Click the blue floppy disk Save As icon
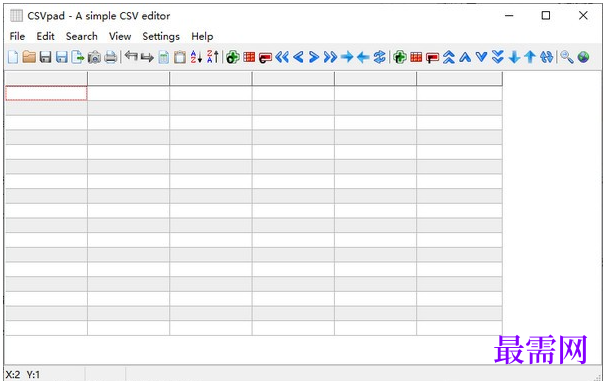606x381 pixels. click(62, 57)
